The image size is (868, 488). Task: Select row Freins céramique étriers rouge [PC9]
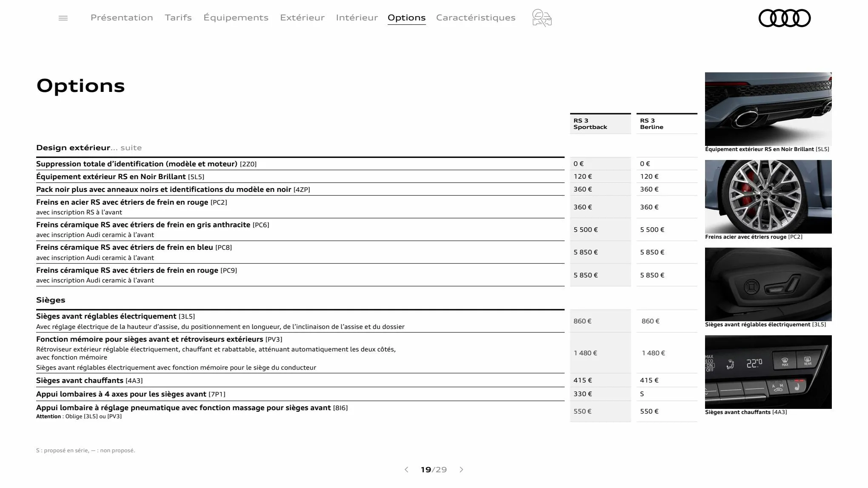click(300, 275)
